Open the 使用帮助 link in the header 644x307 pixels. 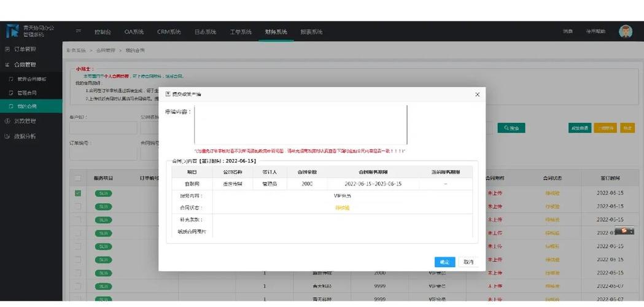[x=596, y=32]
